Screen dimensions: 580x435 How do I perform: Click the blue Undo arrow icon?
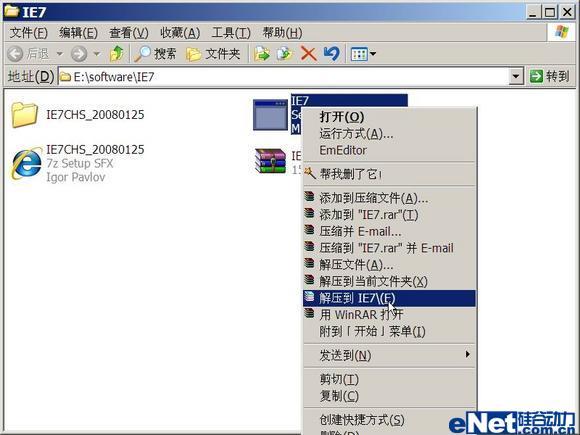click(331, 54)
